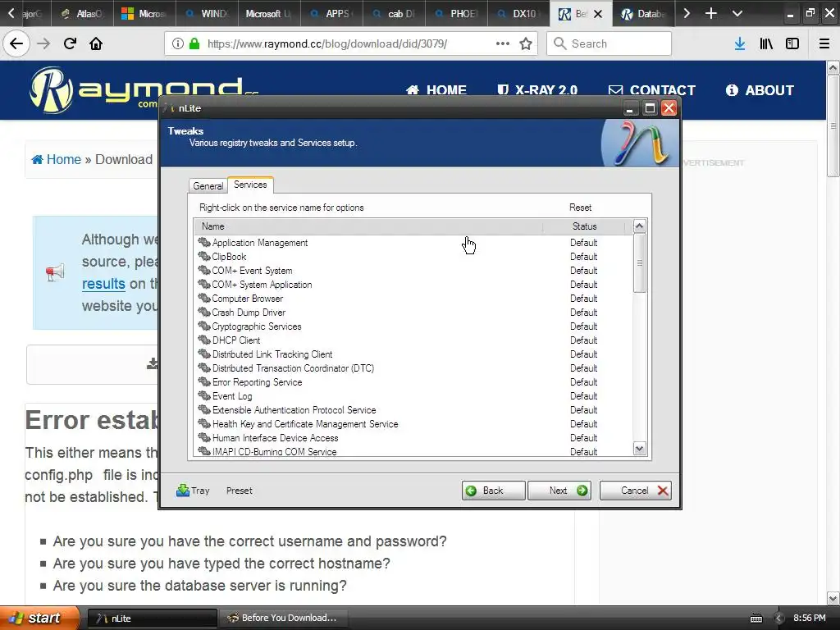The image size is (840, 630).
Task: Select the Application Management service gear icon
Action: click(x=204, y=243)
